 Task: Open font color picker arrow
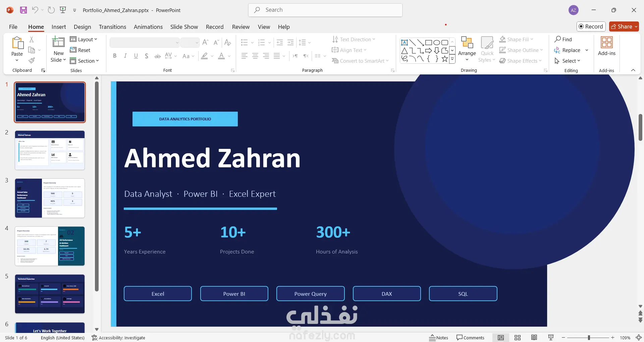229,56
